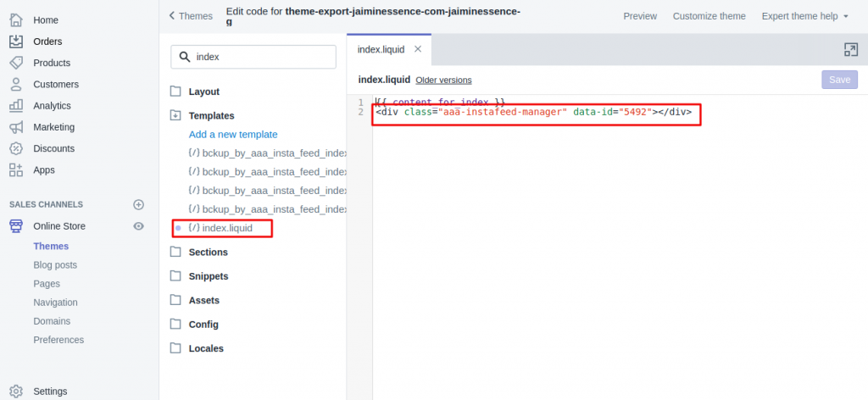This screenshot has height=400, width=868.
Task: Open Blog posts under Online Store
Action: pyautogui.click(x=55, y=265)
